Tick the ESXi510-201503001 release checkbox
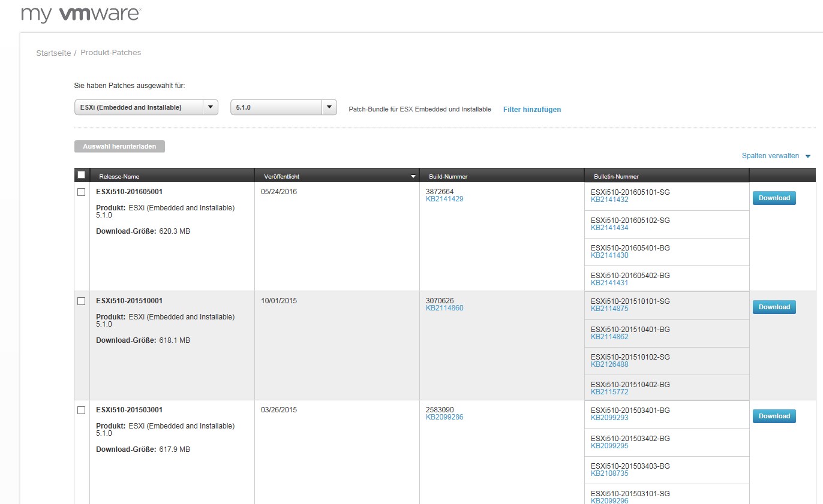The width and height of the screenshot is (823, 504). pos(82,411)
